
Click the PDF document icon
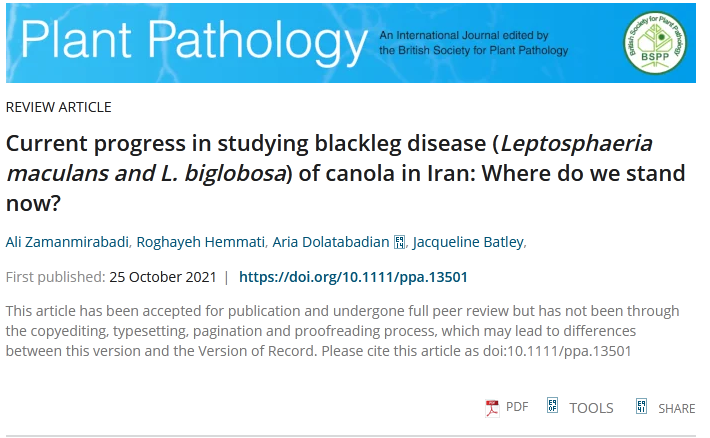(492, 408)
